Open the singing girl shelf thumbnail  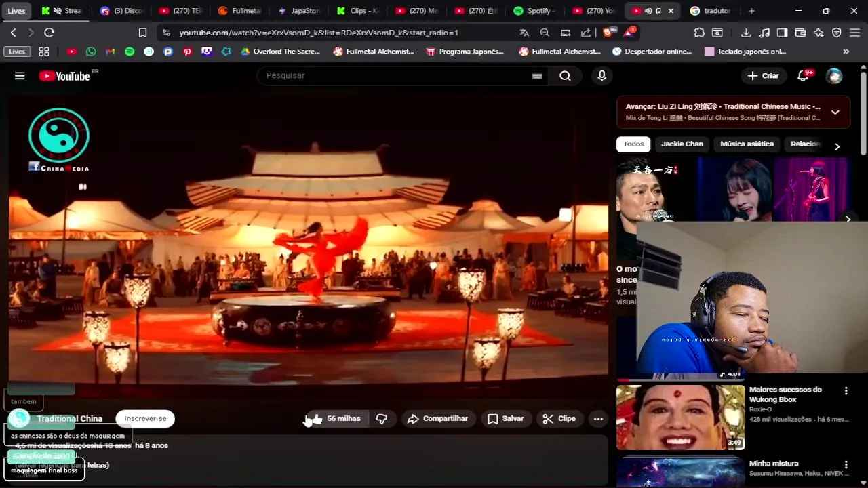tap(735, 190)
